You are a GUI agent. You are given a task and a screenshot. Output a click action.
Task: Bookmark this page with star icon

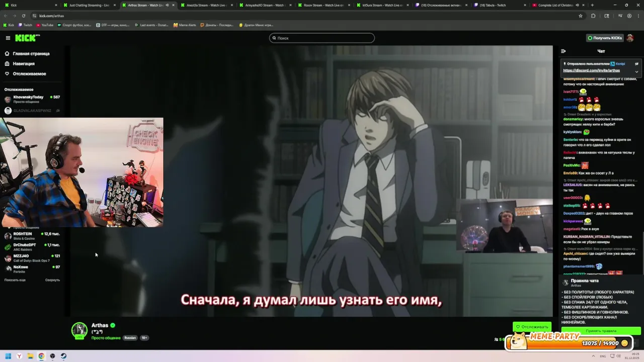(581, 16)
